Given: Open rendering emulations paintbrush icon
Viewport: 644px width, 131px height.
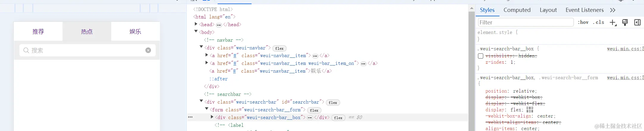Looking at the screenshot, I should click(x=625, y=23).
